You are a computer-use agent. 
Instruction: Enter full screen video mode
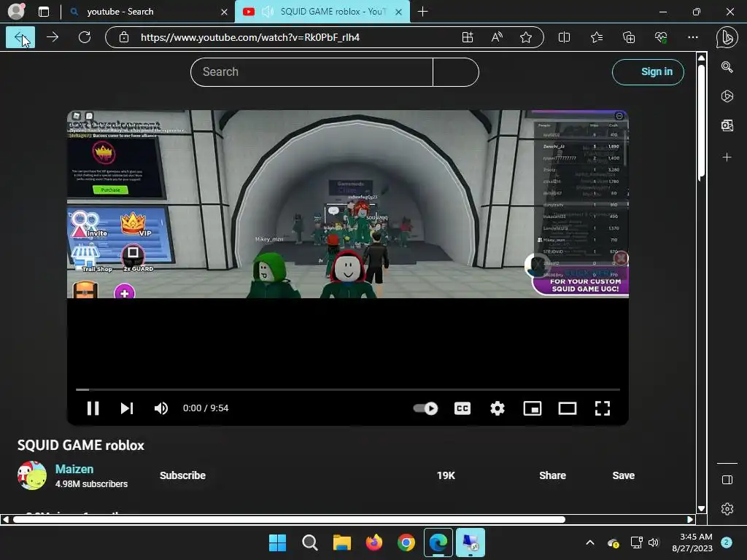[602, 408]
